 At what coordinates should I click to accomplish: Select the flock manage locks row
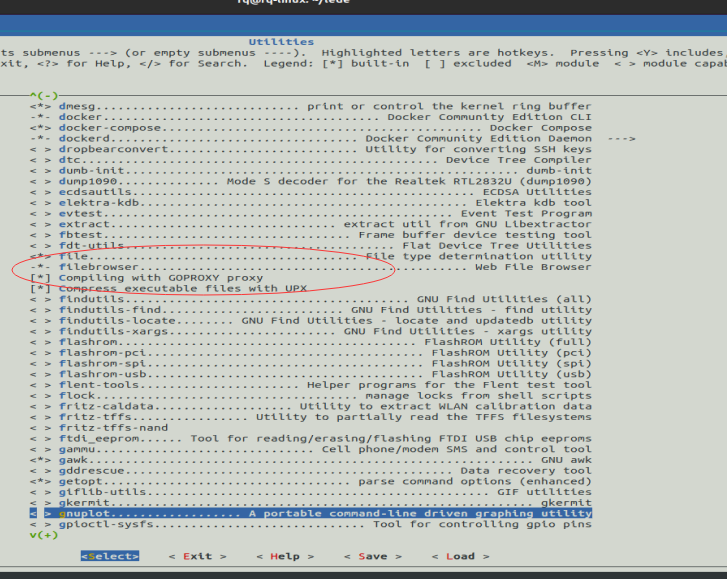(311, 395)
